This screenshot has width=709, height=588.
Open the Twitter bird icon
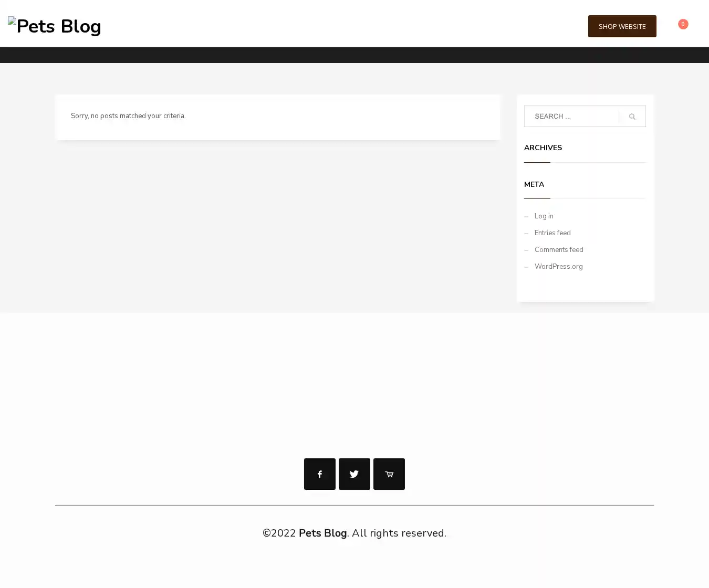click(x=354, y=474)
